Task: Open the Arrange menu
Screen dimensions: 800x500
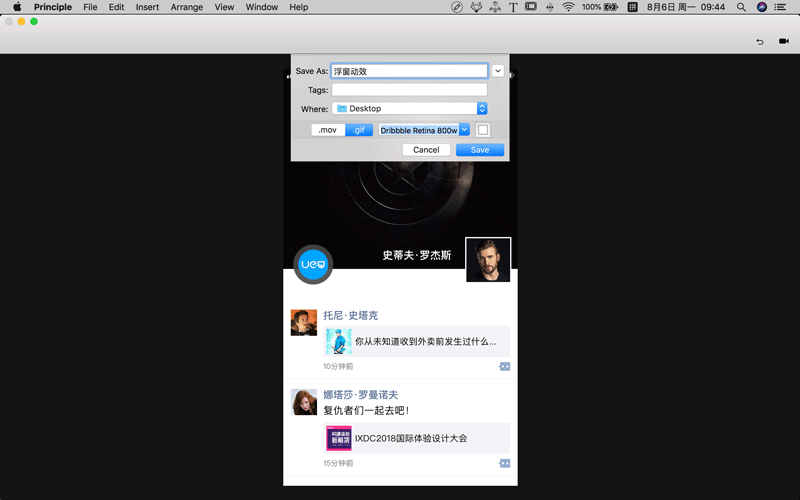Action: pyautogui.click(x=186, y=7)
